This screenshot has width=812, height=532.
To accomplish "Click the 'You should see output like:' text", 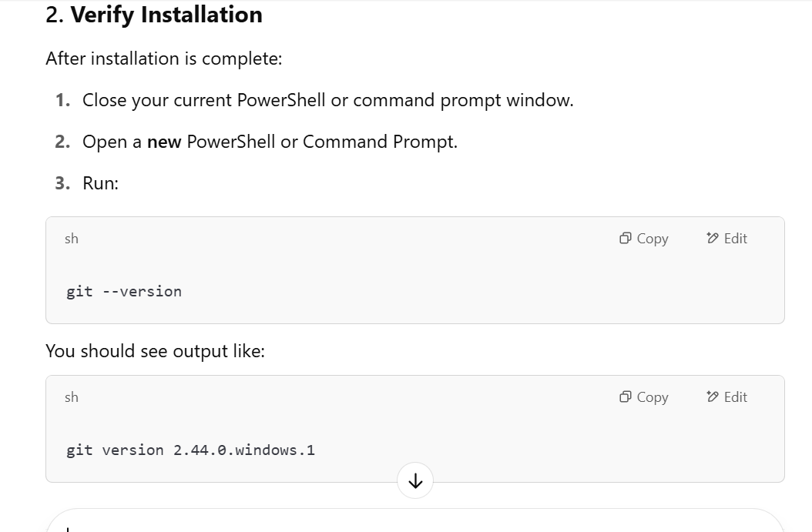I will click(x=155, y=351).
